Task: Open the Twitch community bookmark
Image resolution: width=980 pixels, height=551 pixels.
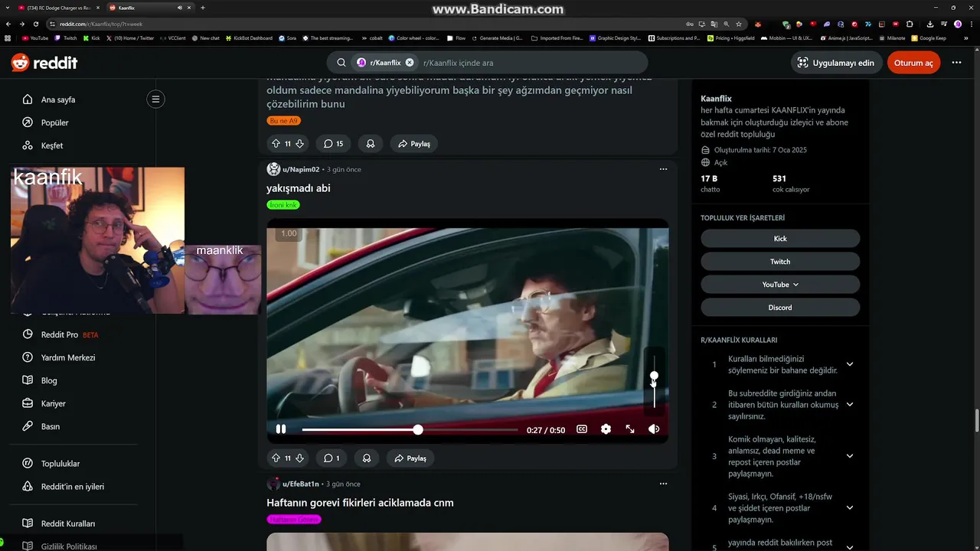Action: [780, 262]
